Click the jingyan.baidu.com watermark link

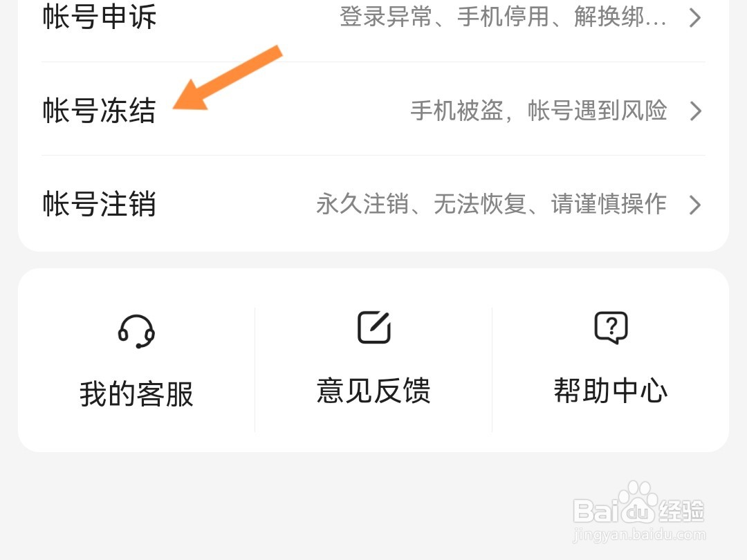coord(639,534)
